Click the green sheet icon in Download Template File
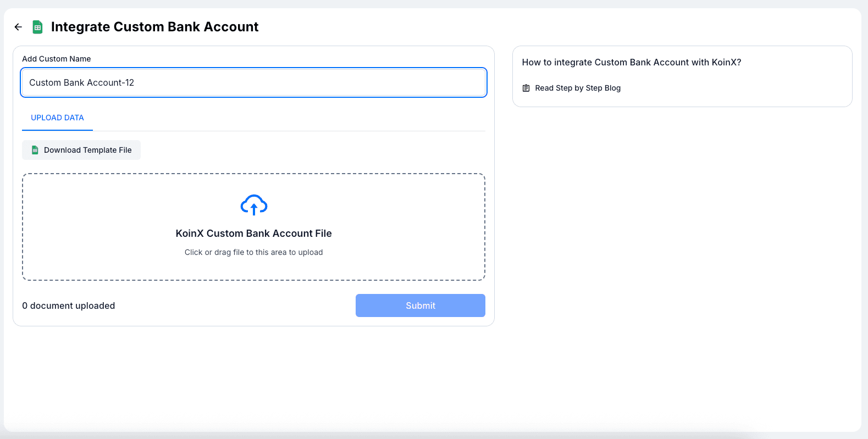 [x=35, y=150]
